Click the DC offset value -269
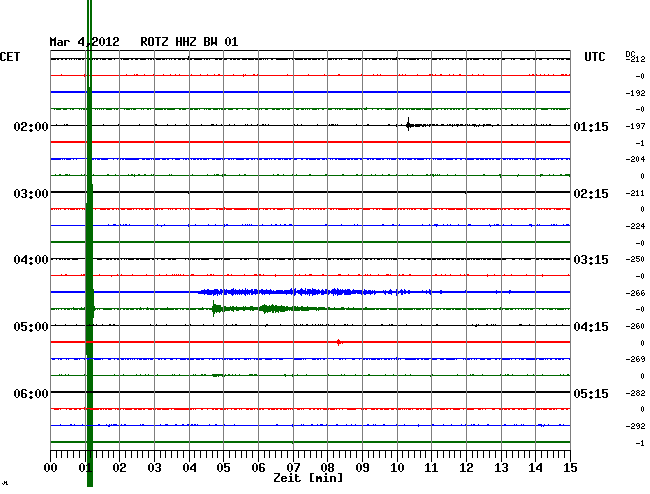 pos(635,359)
